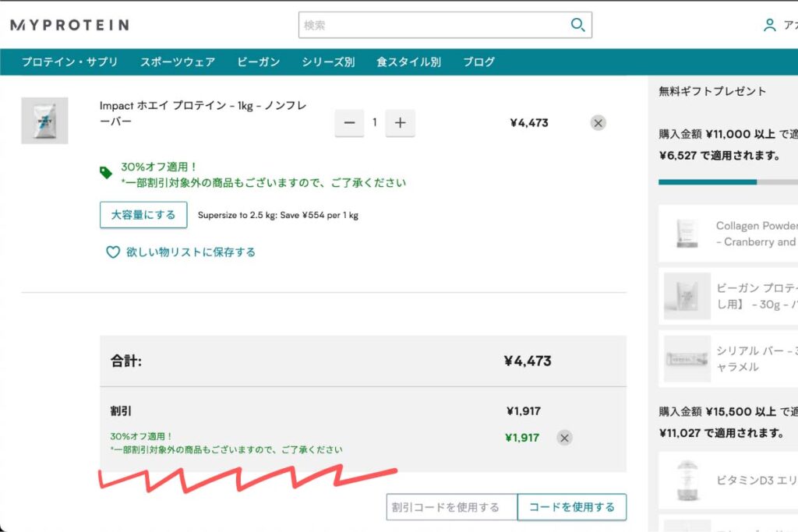
Task: Open the account user icon
Action: coord(769,25)
